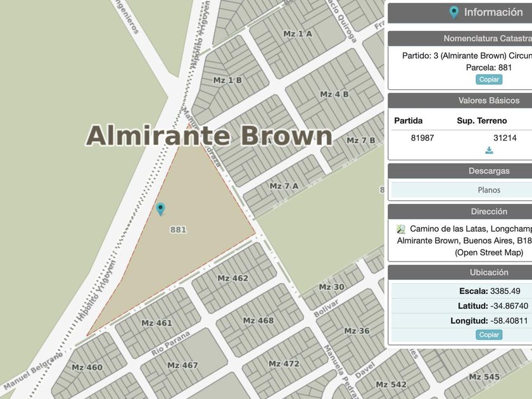This screenshot has width=532, height=399.
Task: Click the Mz 7 A block label
Action: coord(284,186)
